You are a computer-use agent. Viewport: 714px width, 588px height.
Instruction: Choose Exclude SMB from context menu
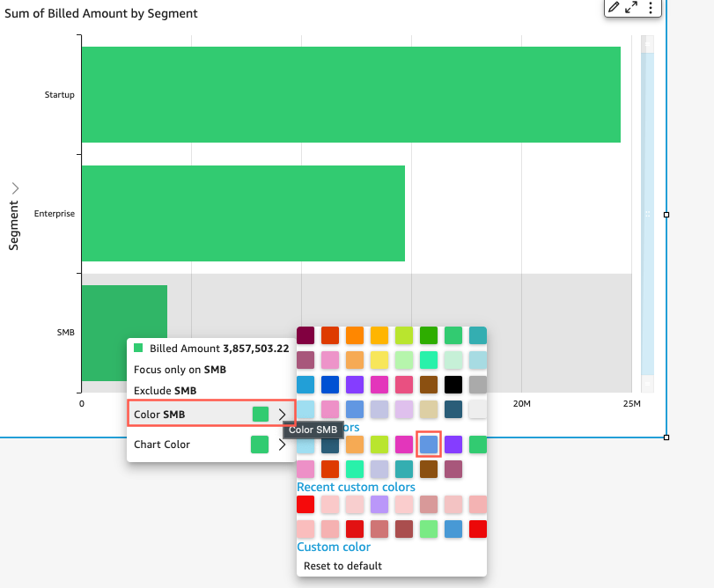point(165,390)
